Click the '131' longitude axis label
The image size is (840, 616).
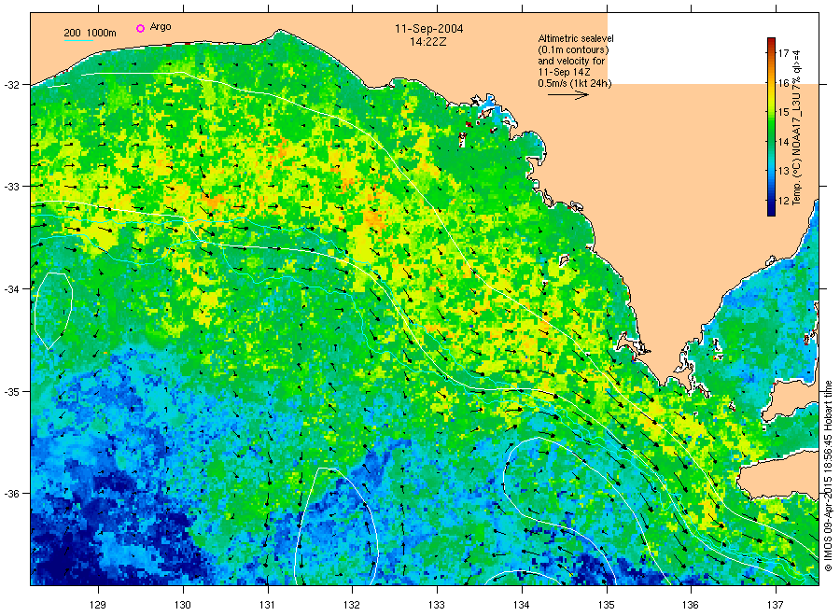pyautogui.click(x=267, y=606)
